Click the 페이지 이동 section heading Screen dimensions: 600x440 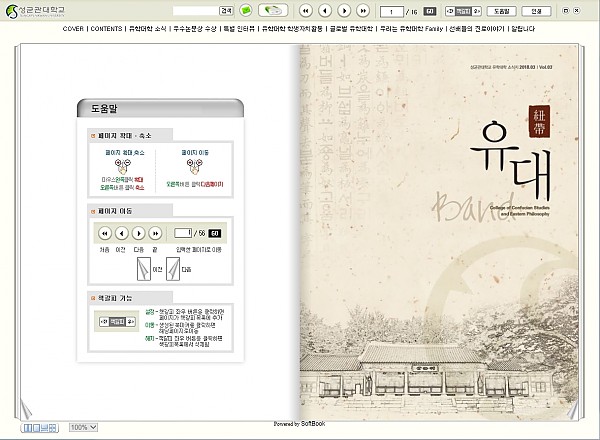[x=115, y=211]
